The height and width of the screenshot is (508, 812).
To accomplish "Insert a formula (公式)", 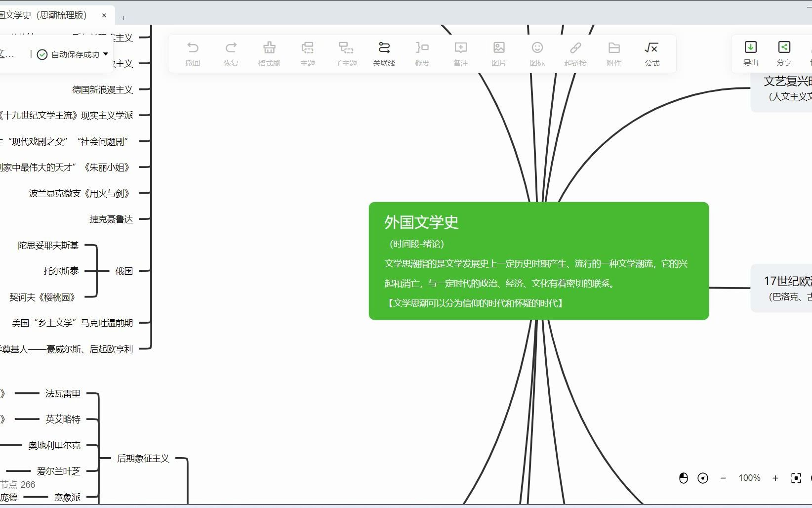I will 652,54.
